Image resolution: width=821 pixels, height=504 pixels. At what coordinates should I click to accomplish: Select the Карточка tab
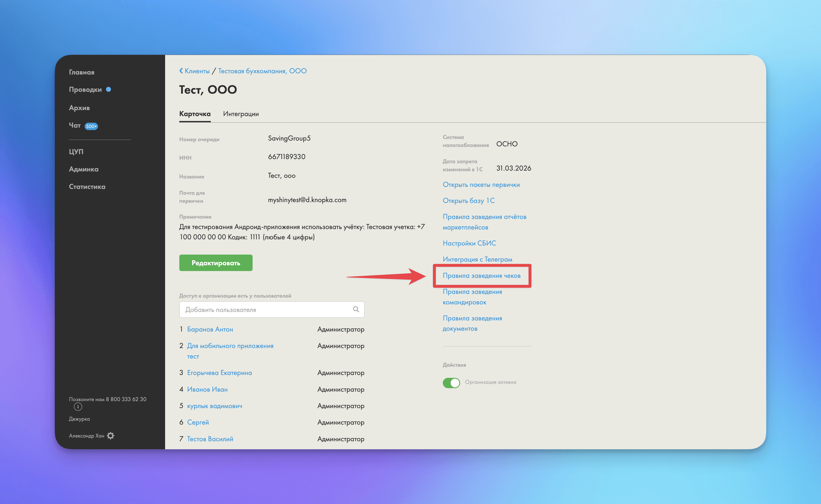(195, 114)
